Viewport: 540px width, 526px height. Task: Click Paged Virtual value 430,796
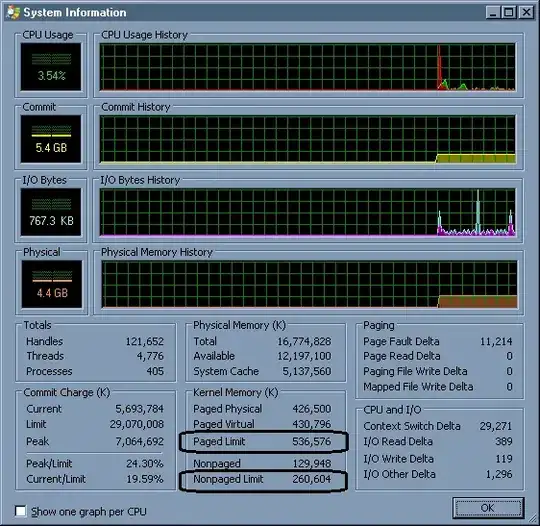[312, 424]
